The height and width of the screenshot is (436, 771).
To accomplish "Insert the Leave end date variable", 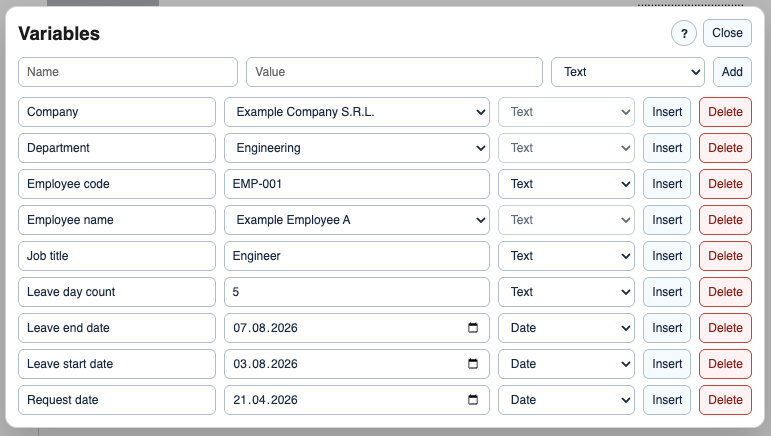I will click(667, 328).
